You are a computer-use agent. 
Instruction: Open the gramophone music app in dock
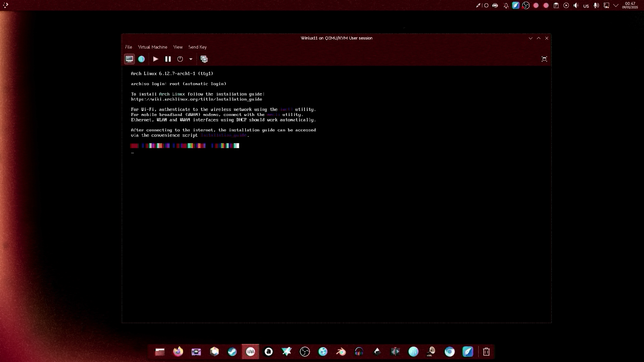coord(432,352)
